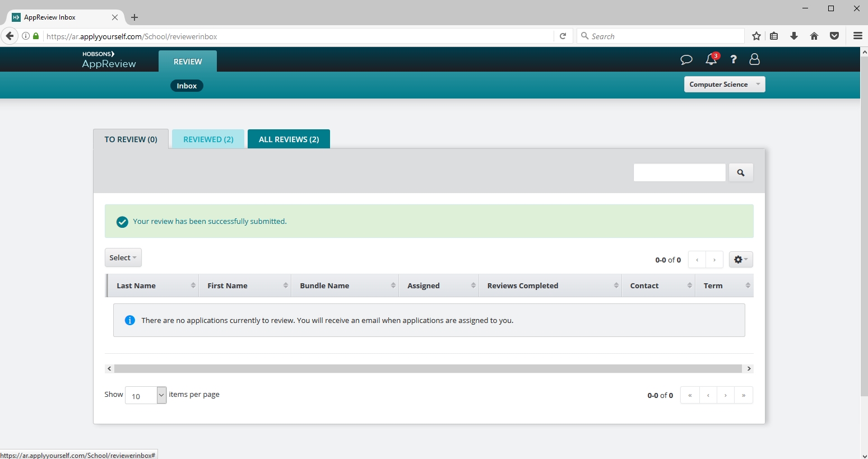Open the REVIEW navigation tab
This screenshot has width=868, height=459.
tap(187, 62)
